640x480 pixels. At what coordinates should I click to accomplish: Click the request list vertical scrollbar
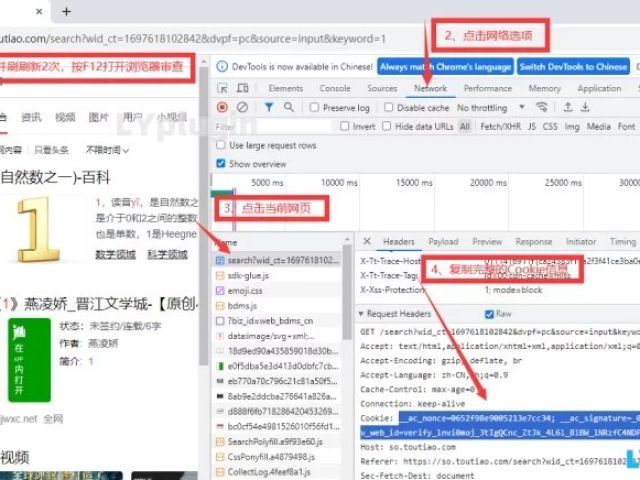click(x=347, y=292)
